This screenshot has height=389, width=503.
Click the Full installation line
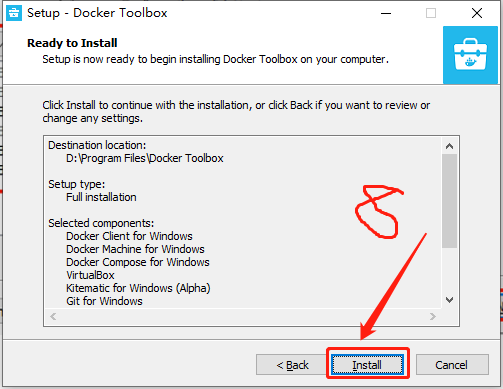(101, 197)
